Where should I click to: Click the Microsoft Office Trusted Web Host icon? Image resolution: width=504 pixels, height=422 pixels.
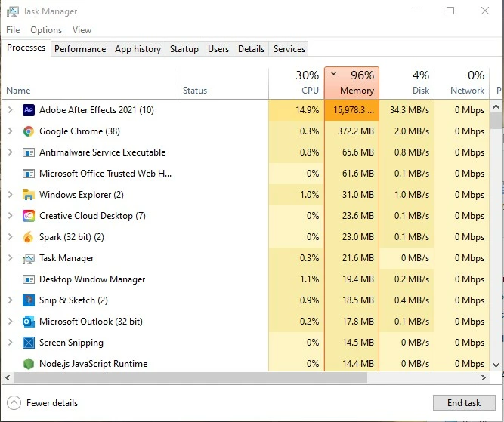28,174
